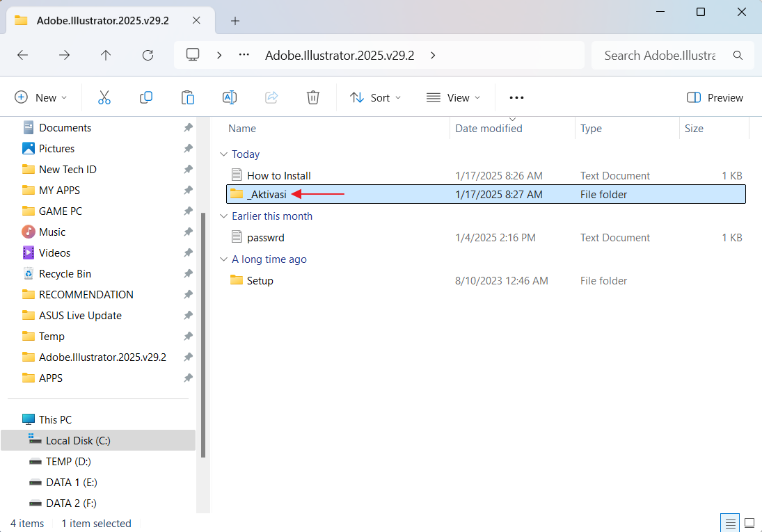Click the Cut scissors icon
This screenshot has height=532, width=762.
click(x=104, y=97)
